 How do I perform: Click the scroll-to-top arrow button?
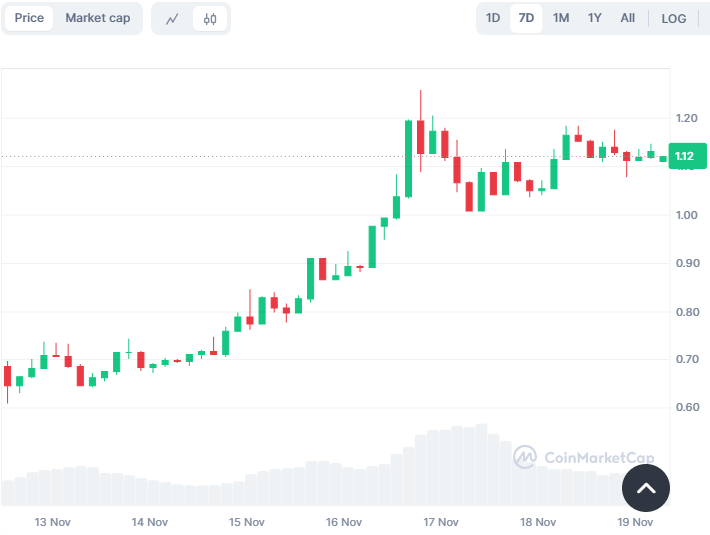click(x=645, y=488)
